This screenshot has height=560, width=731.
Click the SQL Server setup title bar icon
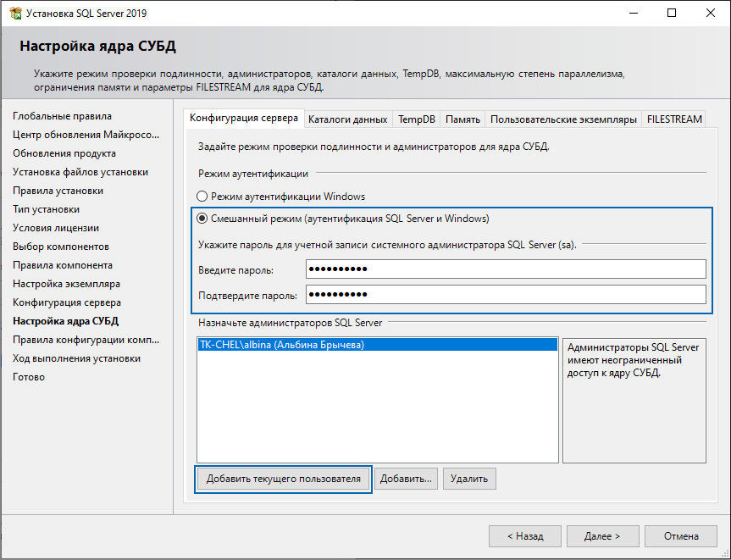point(15,13)
